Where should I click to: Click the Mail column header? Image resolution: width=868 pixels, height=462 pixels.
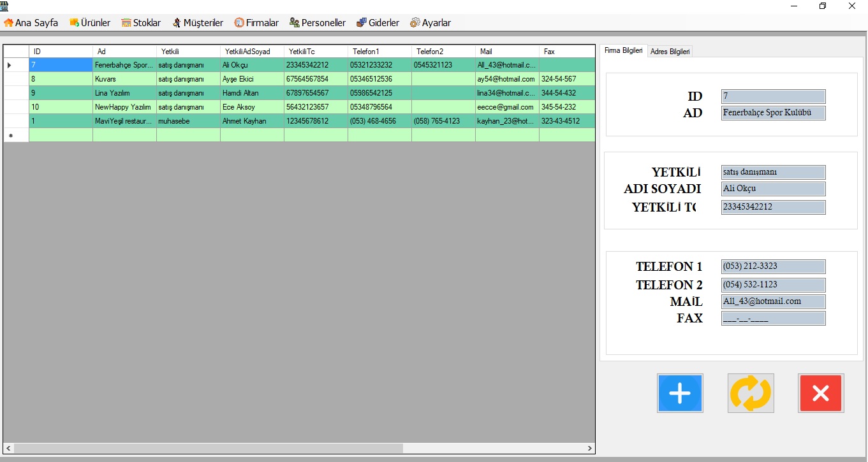point(507,51)
